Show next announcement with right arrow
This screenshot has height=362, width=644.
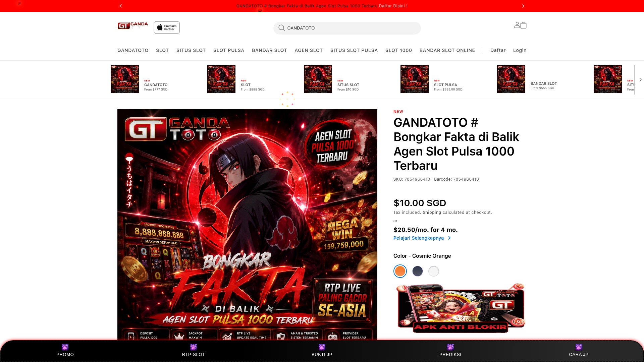click(523, 6)
